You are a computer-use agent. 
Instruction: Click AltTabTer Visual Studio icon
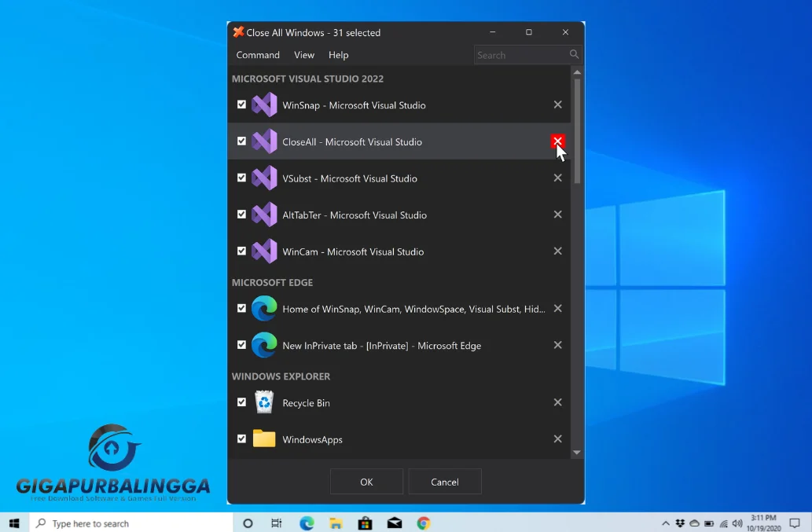pyautogui.click(x=264, y=215)
